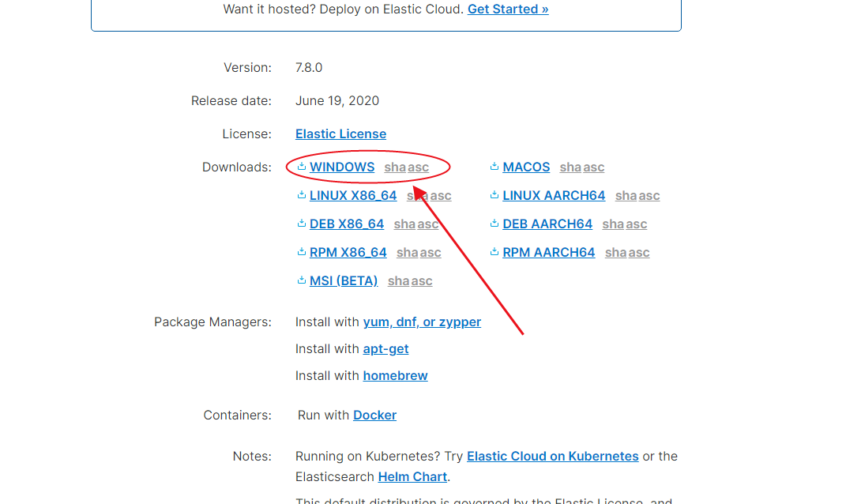Open the sha checksum for LINUX AARCH64

[626, 195]
